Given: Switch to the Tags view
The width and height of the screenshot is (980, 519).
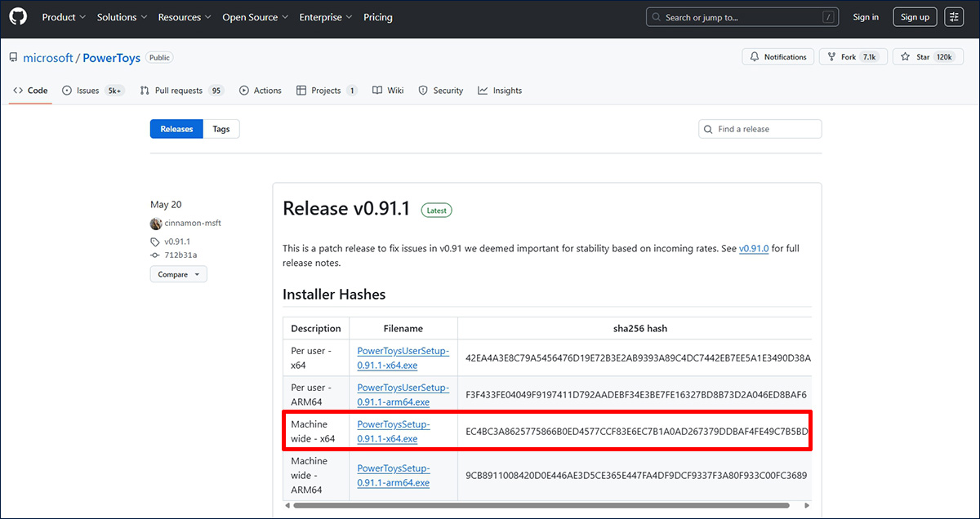Looking at the screenshot, I should (x=221, y=129).
